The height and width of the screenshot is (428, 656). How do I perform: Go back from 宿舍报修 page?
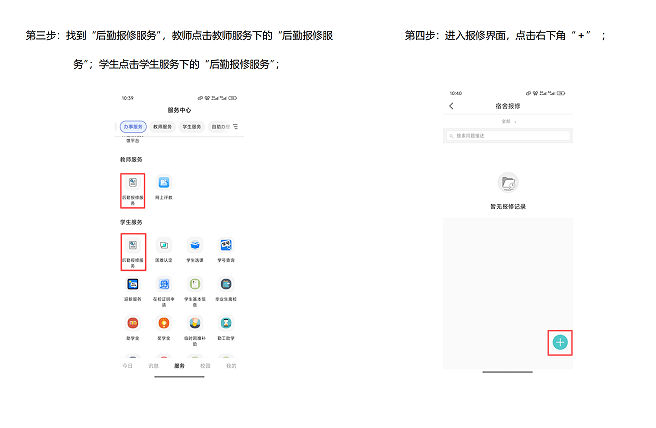pos(451,106)
